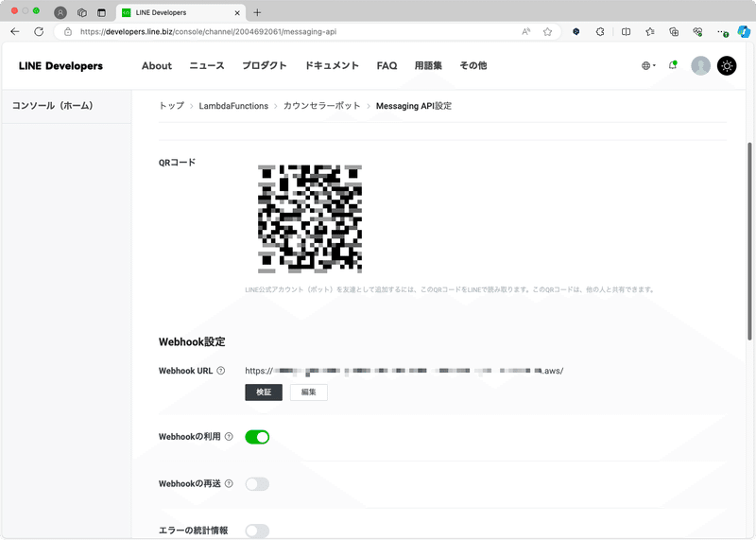This screenshot has height=540, width=756.
Task: Close the LINE Developers tab
Action: tap(237, 13)
